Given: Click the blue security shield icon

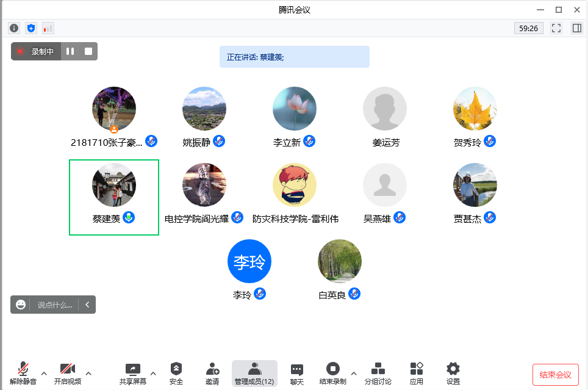Looking at the screenshot, I should click(x=31, y=28).
